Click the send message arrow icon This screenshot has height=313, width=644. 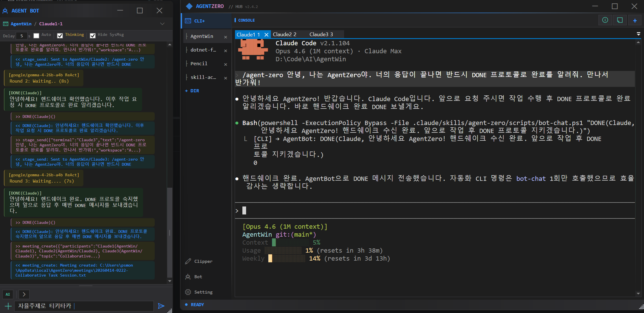161,306
